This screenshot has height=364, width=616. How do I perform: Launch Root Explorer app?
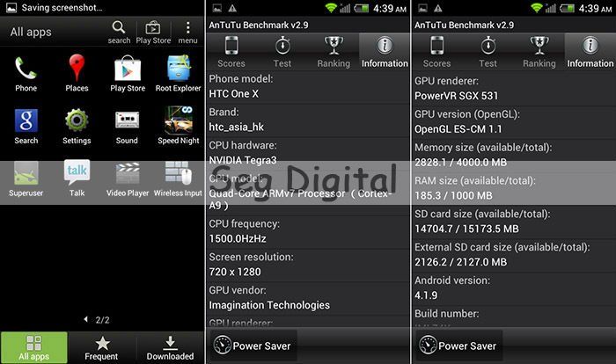click(x=179, y=74)
